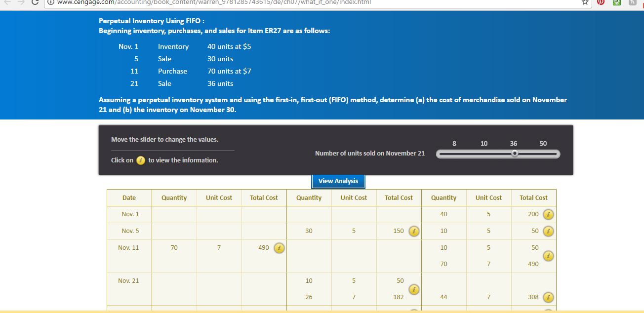
Task: Reload the page with the refresh icon
Action: point(34,2)
